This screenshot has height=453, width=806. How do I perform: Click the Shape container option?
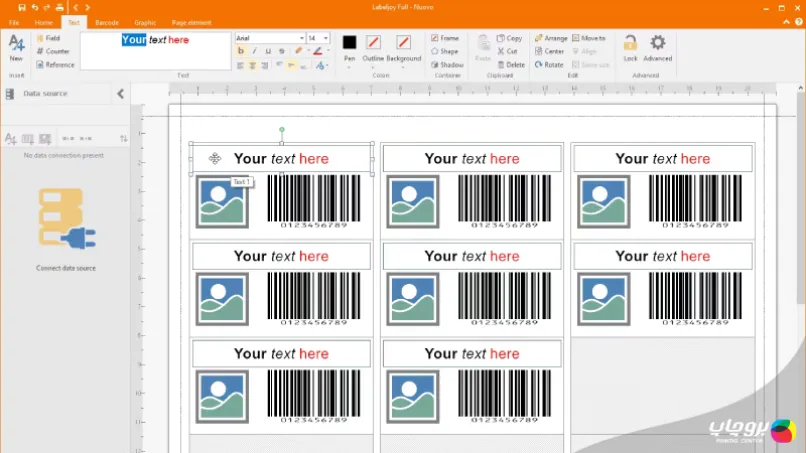pos(445,51)
